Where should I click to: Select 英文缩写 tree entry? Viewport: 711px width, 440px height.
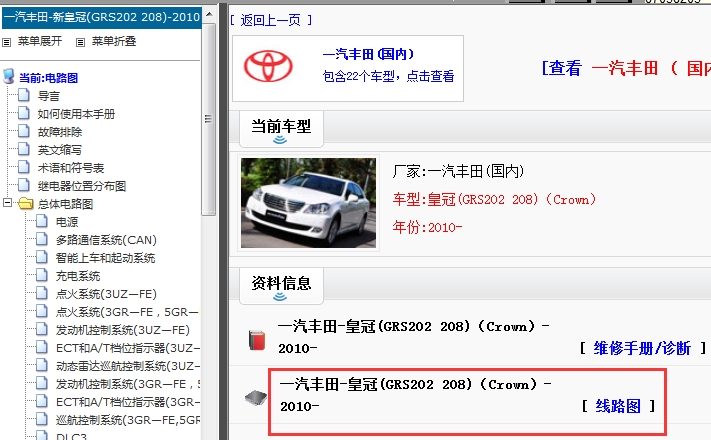click(60, 150)
